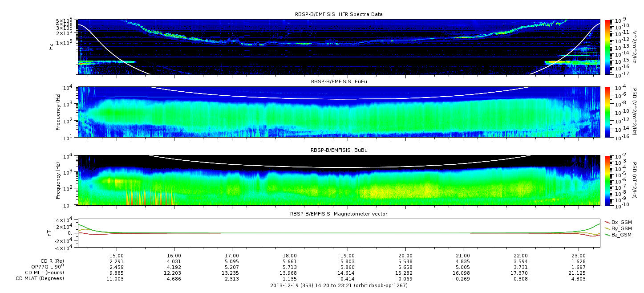This screenshot has width=644, height=293.
Task: Select the HFR Spectra Data plot title
Action: click(339, 14)
